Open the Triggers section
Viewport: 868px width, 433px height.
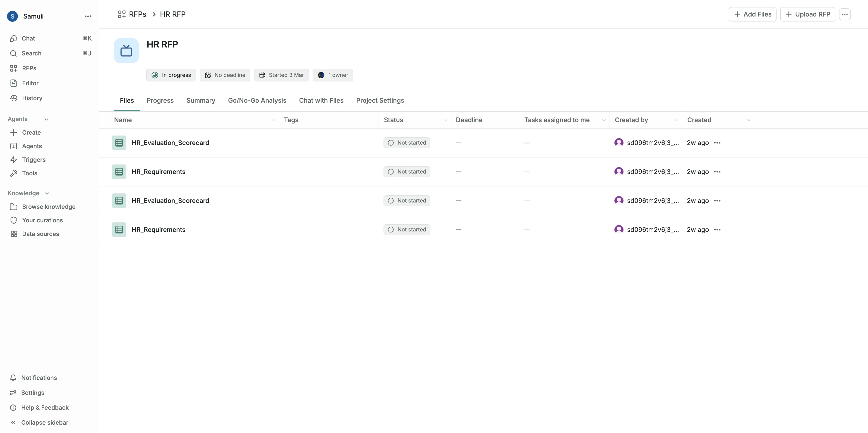pyautogui.click(x=34, y=159)
